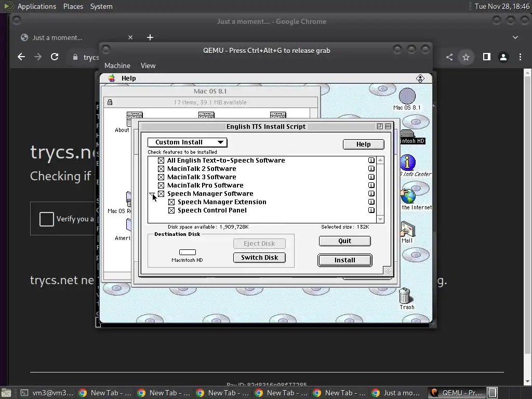The width and height of the screenshot is (532, 399).
Task: Open the Mail desktop icon
Action: click(407, 229)
